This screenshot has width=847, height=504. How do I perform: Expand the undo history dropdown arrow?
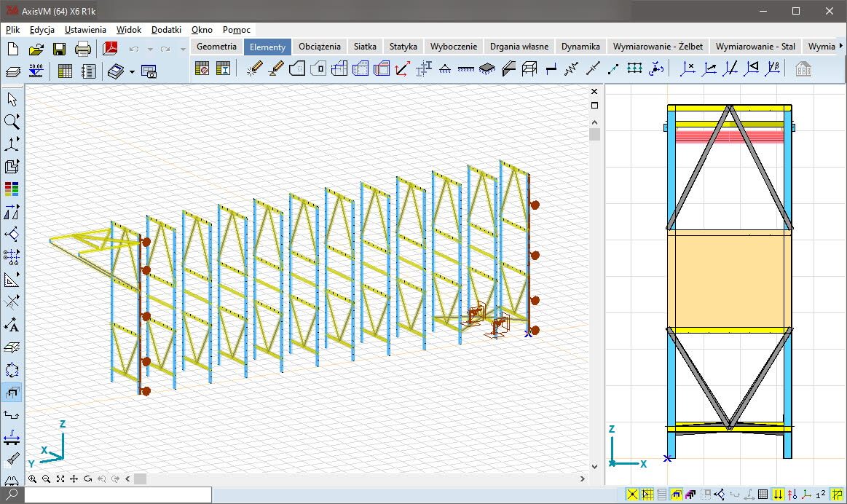pyautogui.click(x=150, y=50)
